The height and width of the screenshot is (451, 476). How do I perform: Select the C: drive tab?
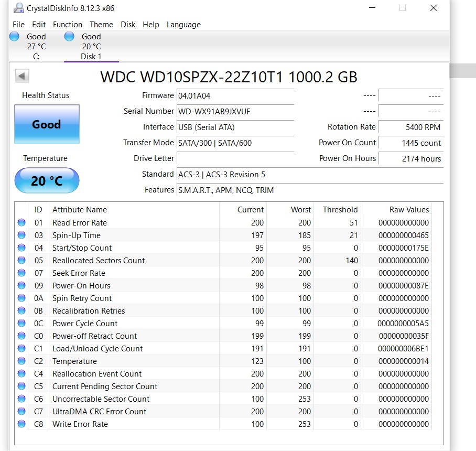click(x=36, y=47)
